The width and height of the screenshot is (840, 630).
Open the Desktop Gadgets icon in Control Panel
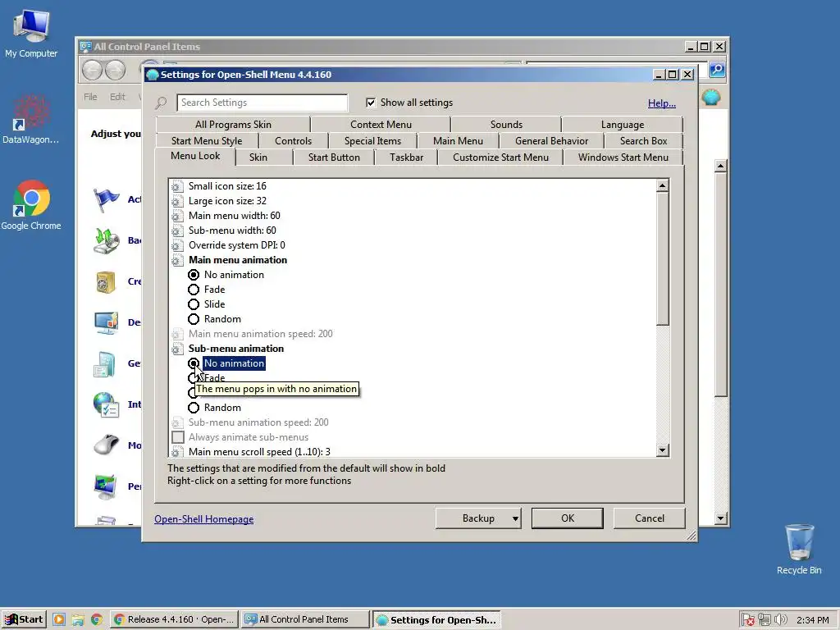(106, 322)
